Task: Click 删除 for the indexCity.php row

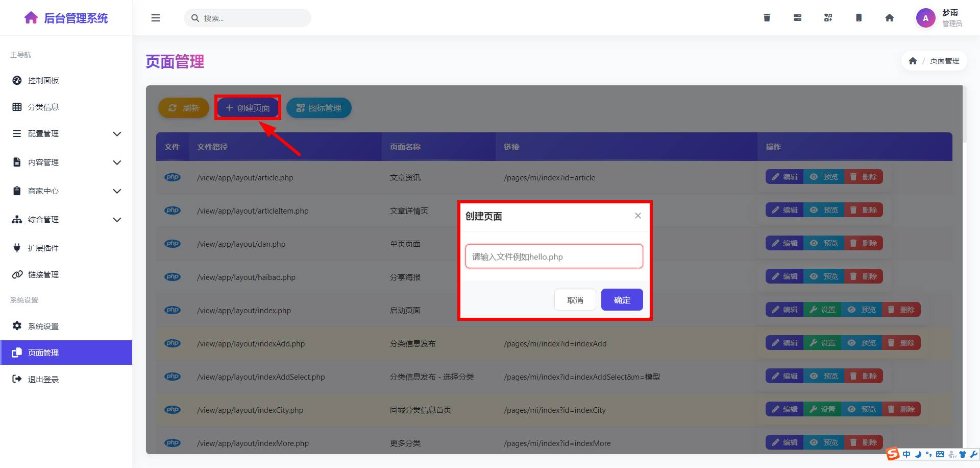Action: tap(901, 409)
